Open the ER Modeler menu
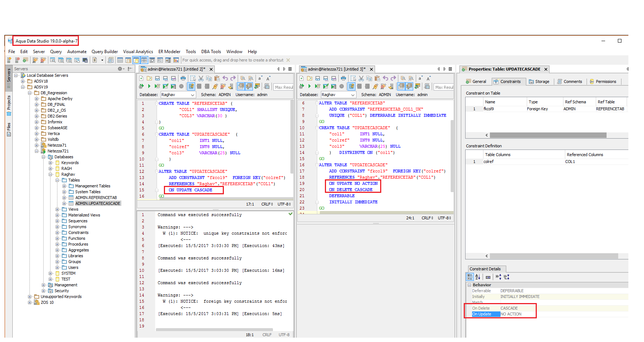This screenshot has height=342, width=644. point(169,52)
